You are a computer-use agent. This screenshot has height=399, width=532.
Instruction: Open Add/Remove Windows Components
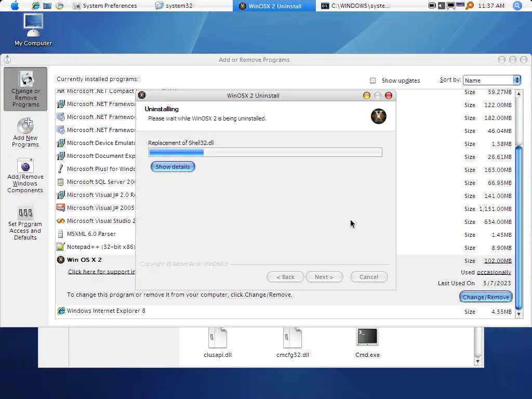25,176
